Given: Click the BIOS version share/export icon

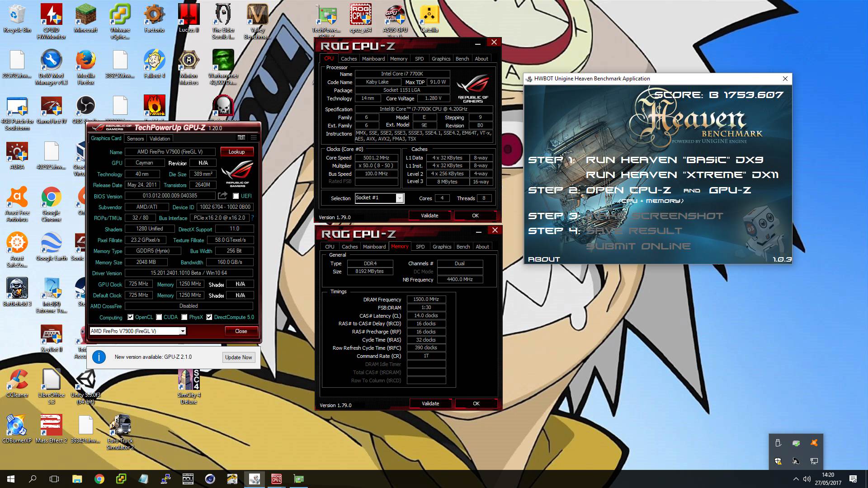Looking at the screenshot, I should pos(222,196).
